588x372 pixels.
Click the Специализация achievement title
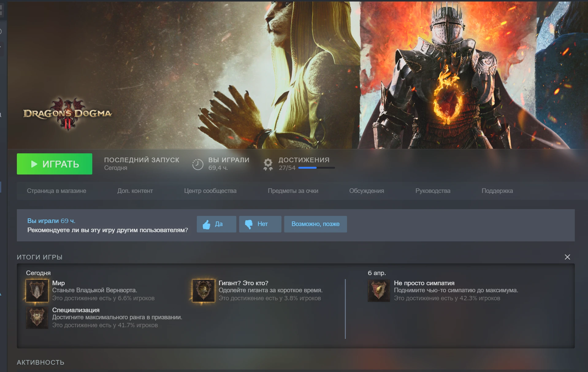tap(76, 310)
